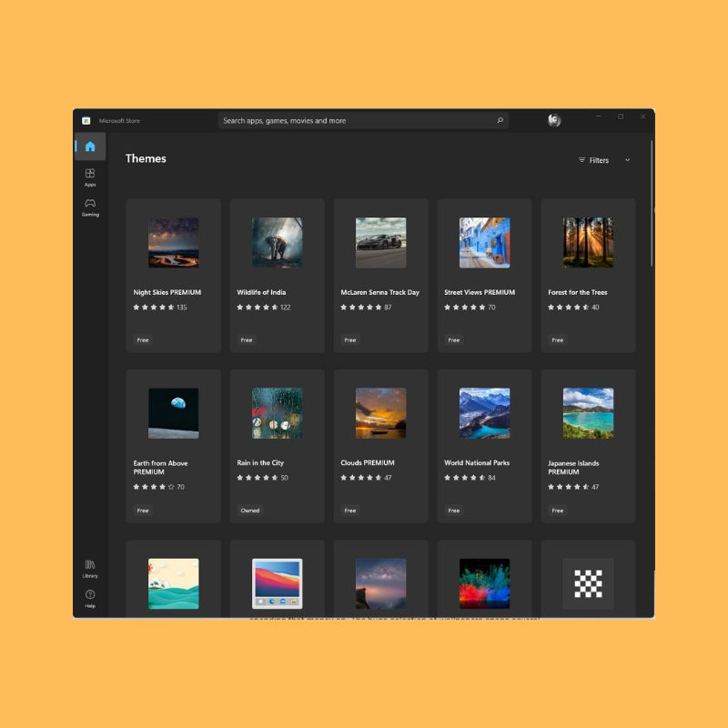Open Wildlife of India elephant thumbnail
728x728 pixels.
278,242
